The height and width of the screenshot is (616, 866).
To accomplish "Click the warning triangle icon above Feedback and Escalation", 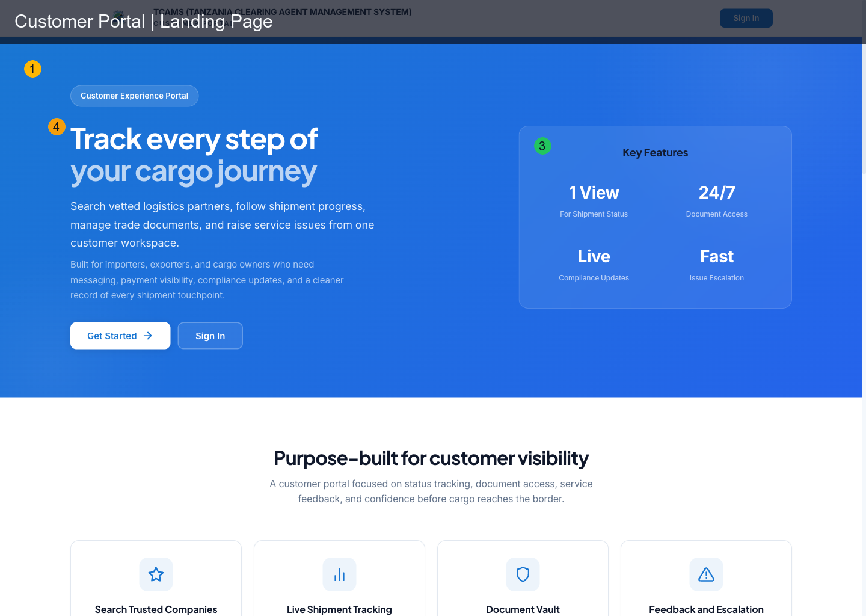I will (x=706, y=574).
